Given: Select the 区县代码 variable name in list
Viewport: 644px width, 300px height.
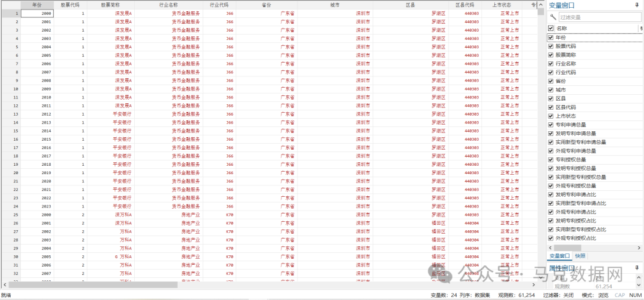Looking at the screenshot, I should point(565,107).
